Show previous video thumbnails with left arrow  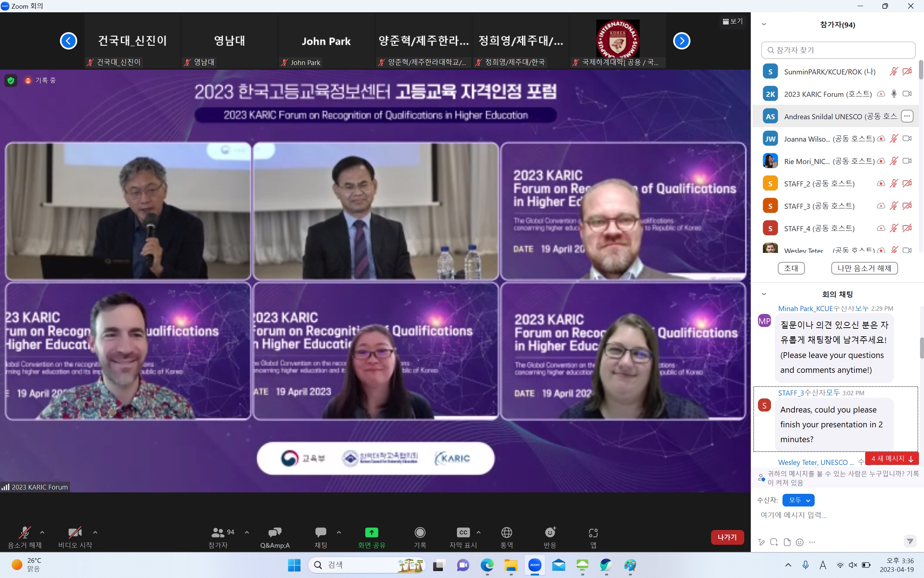point(68,41)
